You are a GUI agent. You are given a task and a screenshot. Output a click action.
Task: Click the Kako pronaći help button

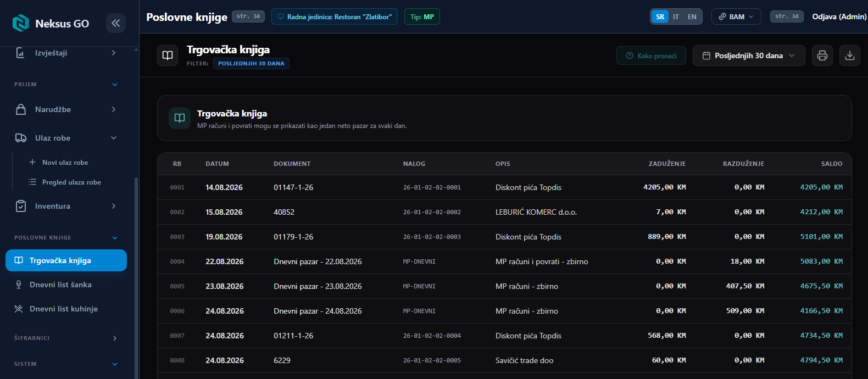[x=651, y=55]
